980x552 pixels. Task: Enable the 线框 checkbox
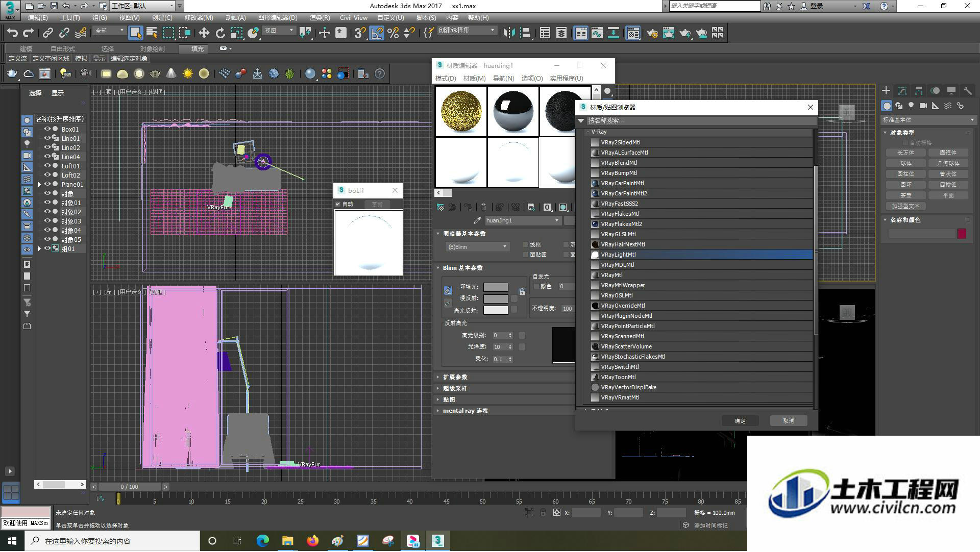click(x=525, y=244)
